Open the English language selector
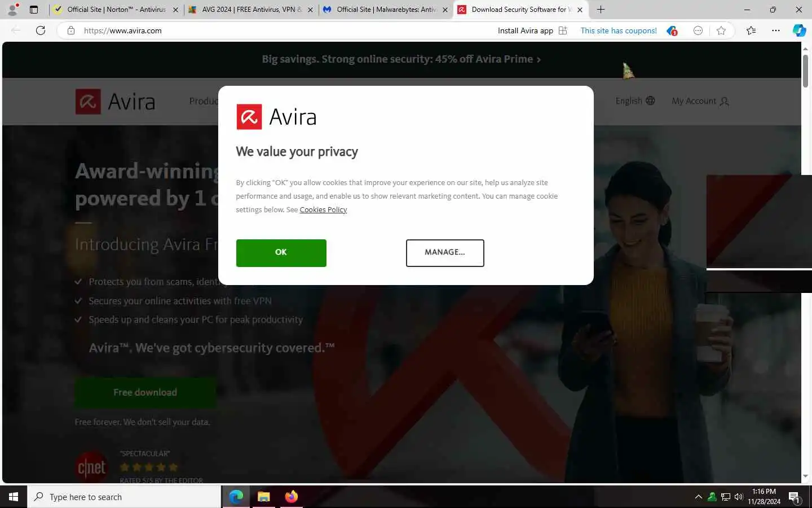The height and width of the screenshot is (508, 812). (x=635, y=101)
